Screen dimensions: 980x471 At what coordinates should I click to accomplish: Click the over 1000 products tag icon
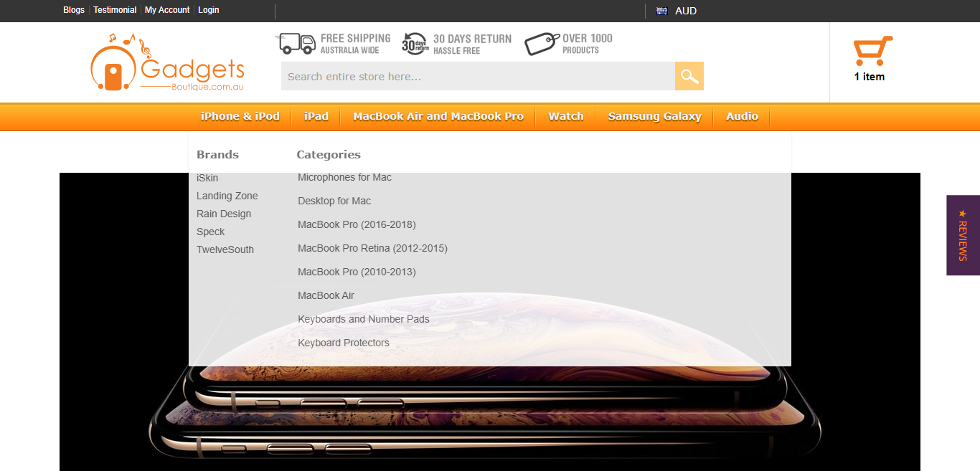tap(542, 44)
